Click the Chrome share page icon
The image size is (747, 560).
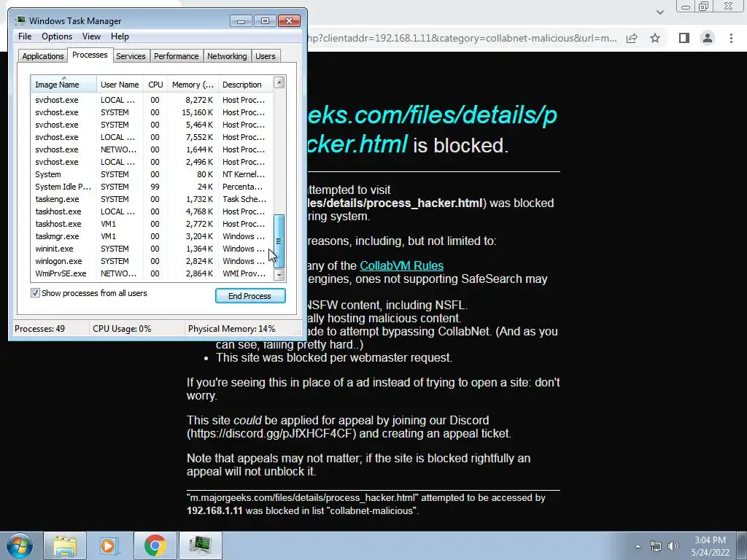click(x=632, y=38)
